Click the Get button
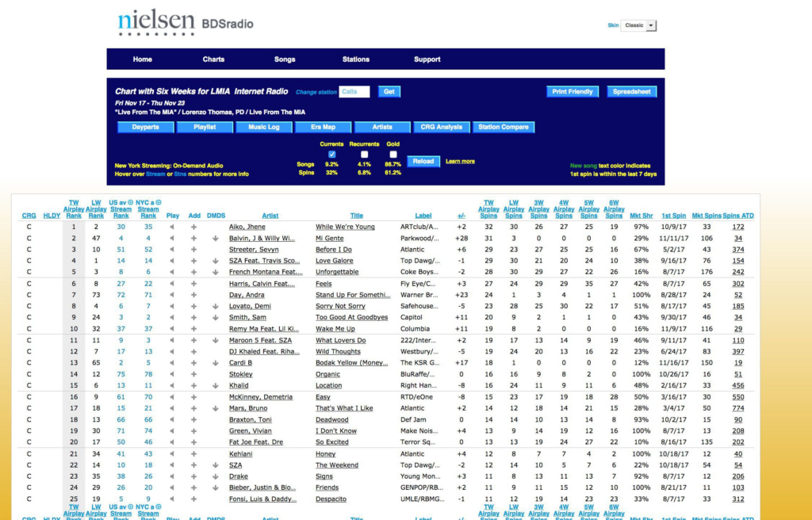 [389, 92]
